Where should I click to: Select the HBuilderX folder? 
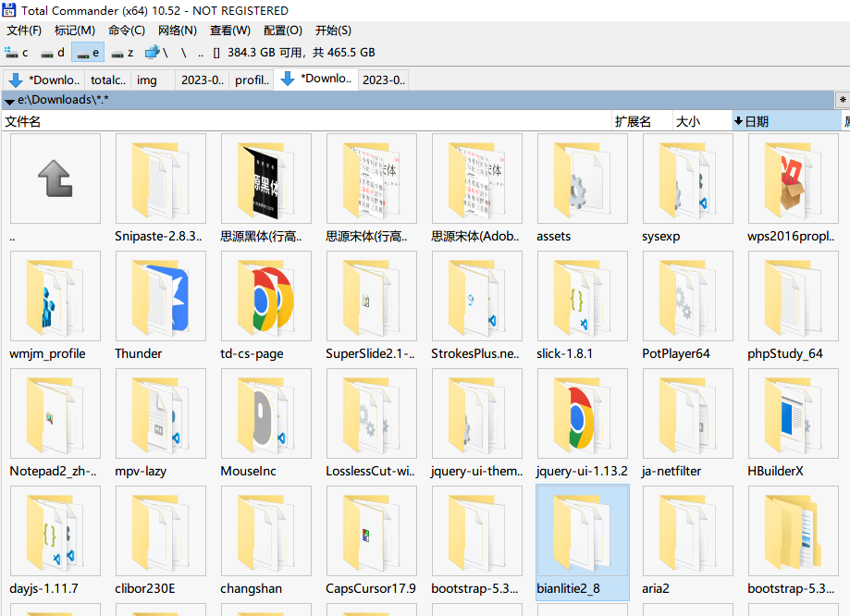(x=794, y=413)
